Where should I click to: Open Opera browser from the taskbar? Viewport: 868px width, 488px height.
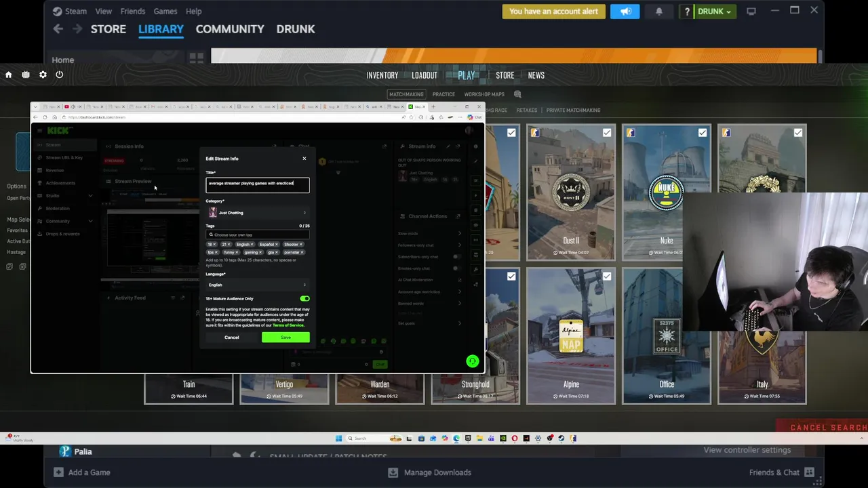(515, 439)
